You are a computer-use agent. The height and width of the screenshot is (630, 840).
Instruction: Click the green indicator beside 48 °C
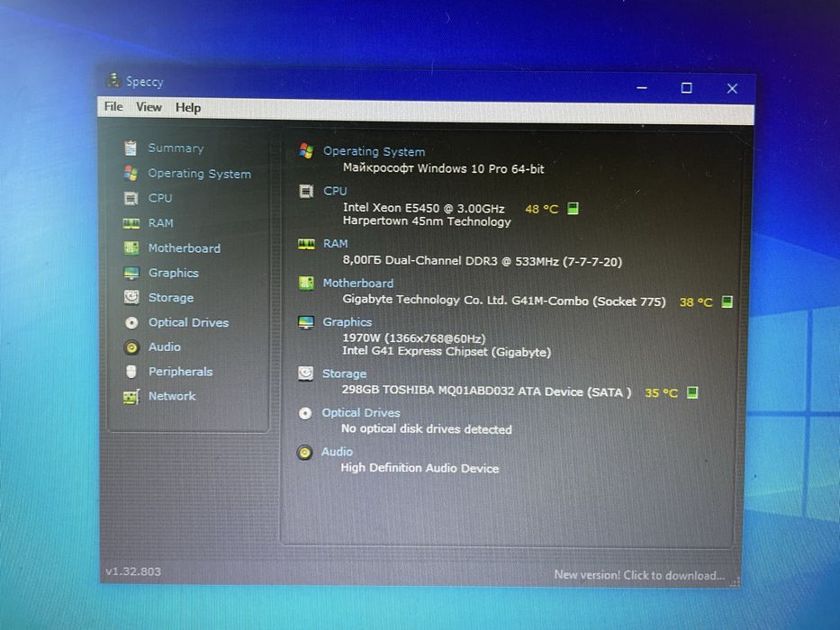(573, 209)
